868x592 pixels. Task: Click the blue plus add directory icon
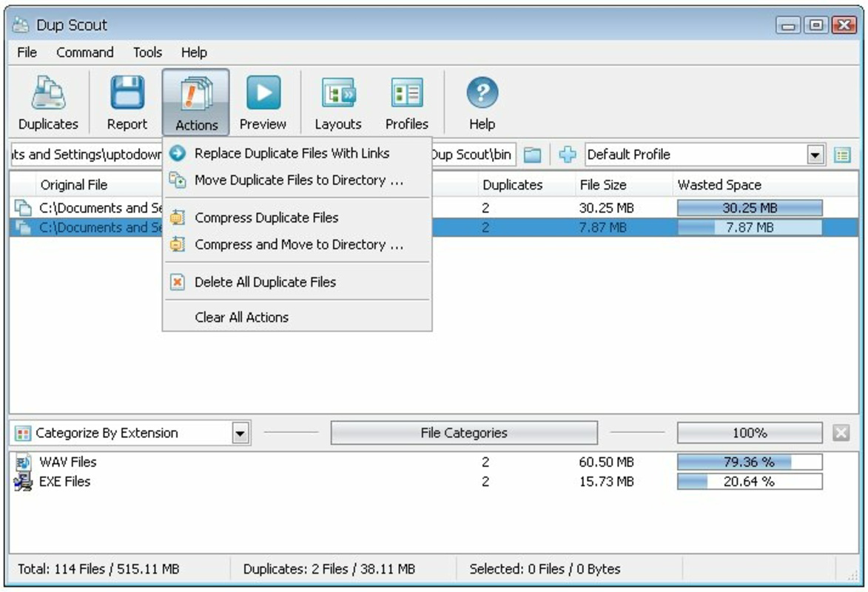pos(567,155)
